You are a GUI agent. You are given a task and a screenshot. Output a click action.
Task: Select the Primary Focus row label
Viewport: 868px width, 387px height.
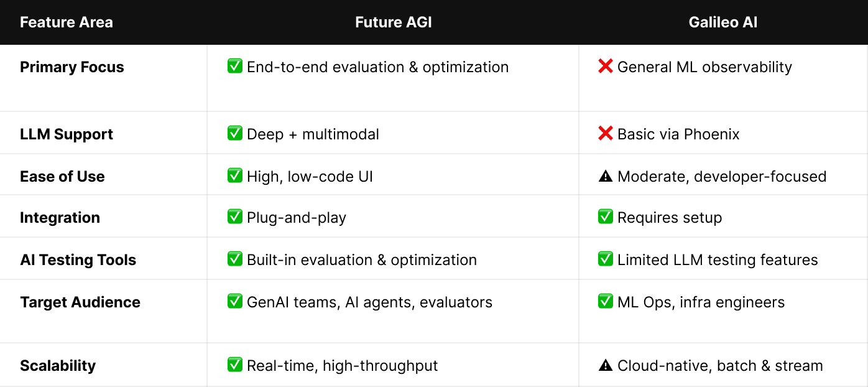tap(72, 67)
